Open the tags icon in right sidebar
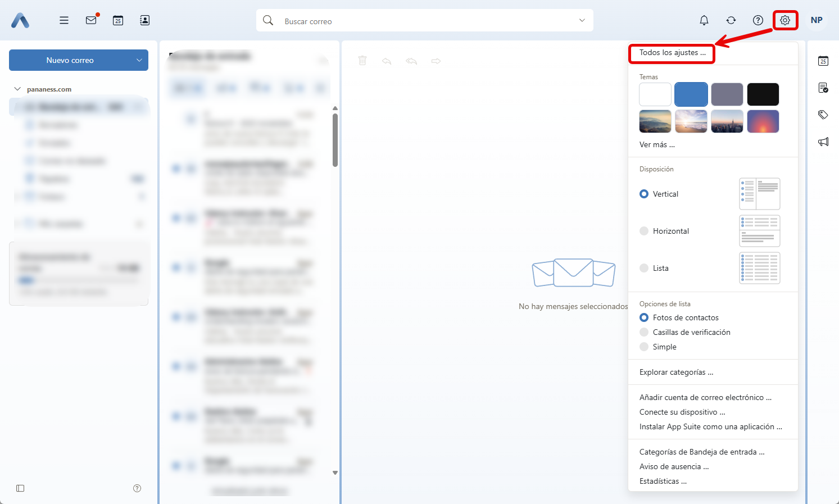The width and height of the screenshot is (839, 504). tap(823, 115)
